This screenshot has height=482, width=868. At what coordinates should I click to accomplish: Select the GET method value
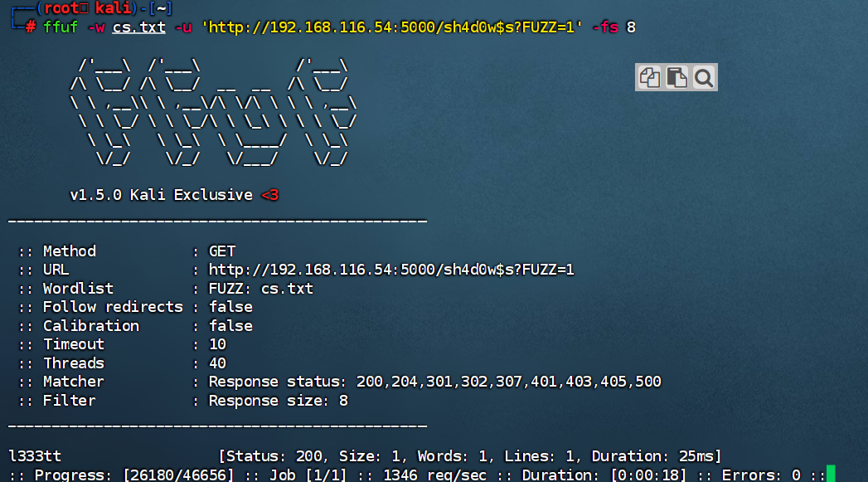point(221,251)
